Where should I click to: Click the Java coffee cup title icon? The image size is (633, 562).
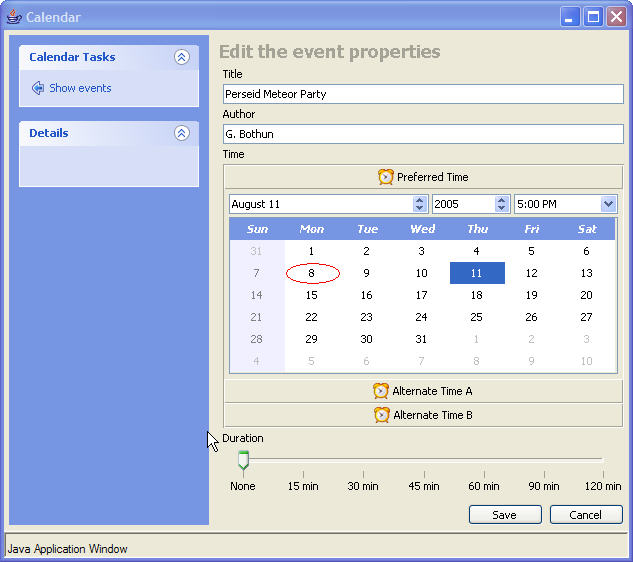click(x=14, y=17)
